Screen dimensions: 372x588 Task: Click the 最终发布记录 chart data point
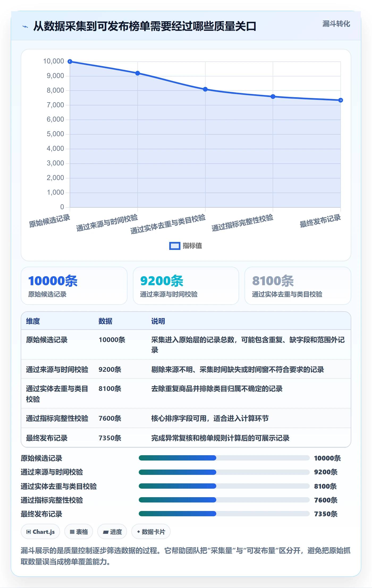(341, 100)
